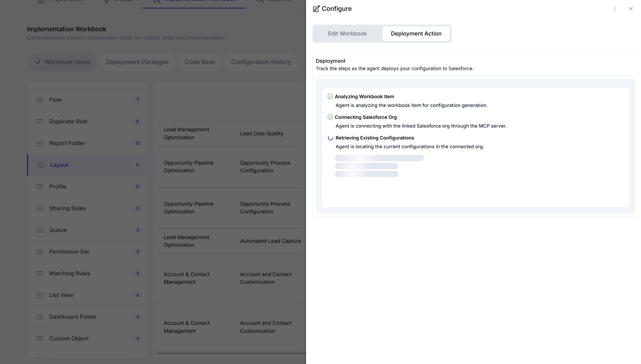The image size is (641, 364).
Task: Click the Lead Data Quality cell
Action: [262, 133]
